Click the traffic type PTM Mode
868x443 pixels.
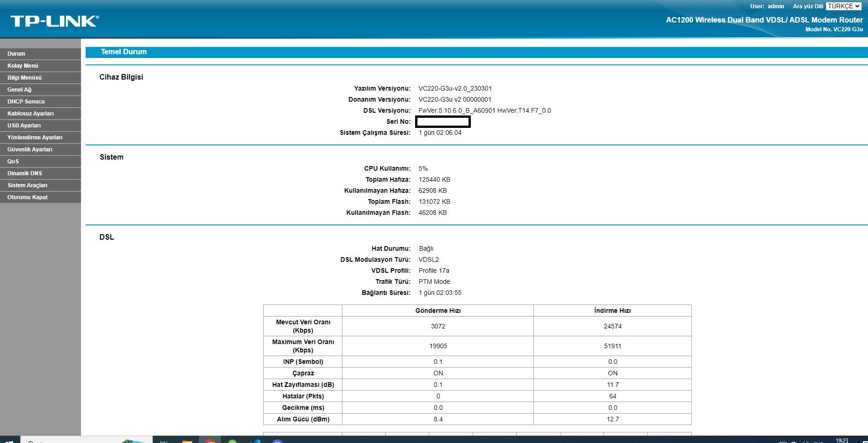point(434,282)
